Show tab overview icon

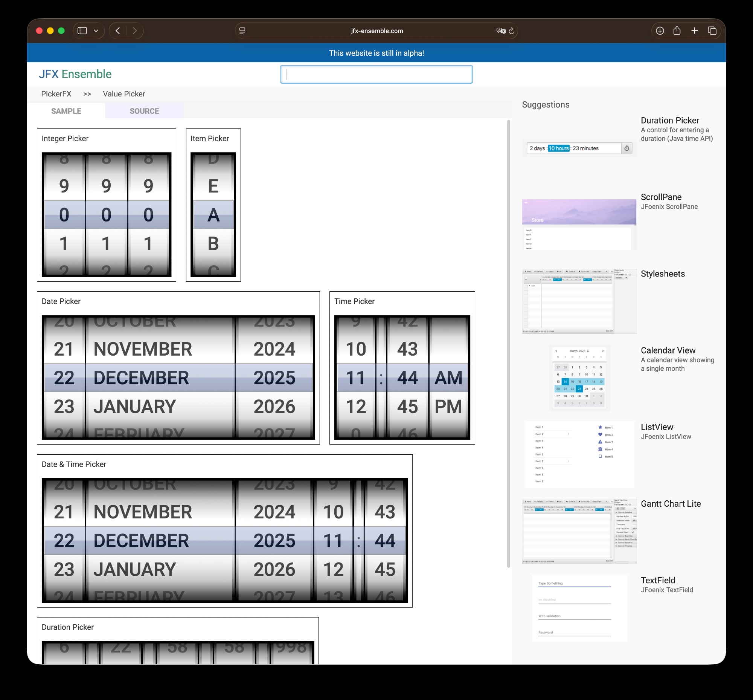pos(712,31)
